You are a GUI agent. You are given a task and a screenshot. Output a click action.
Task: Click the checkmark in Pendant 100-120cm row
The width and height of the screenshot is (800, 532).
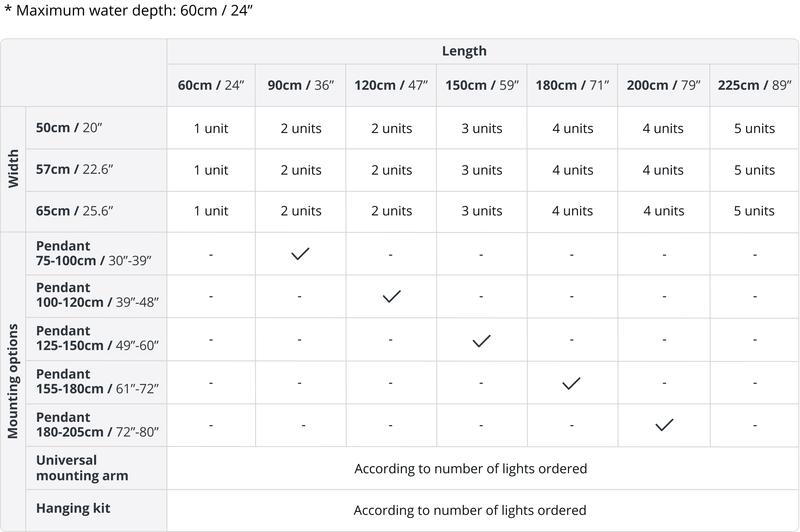click(392, 296)
